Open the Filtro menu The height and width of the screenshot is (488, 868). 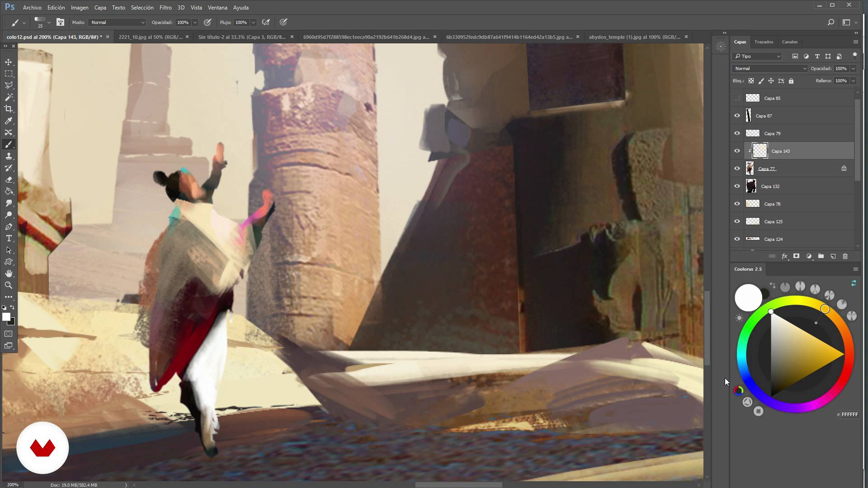(x=165, y=7)
